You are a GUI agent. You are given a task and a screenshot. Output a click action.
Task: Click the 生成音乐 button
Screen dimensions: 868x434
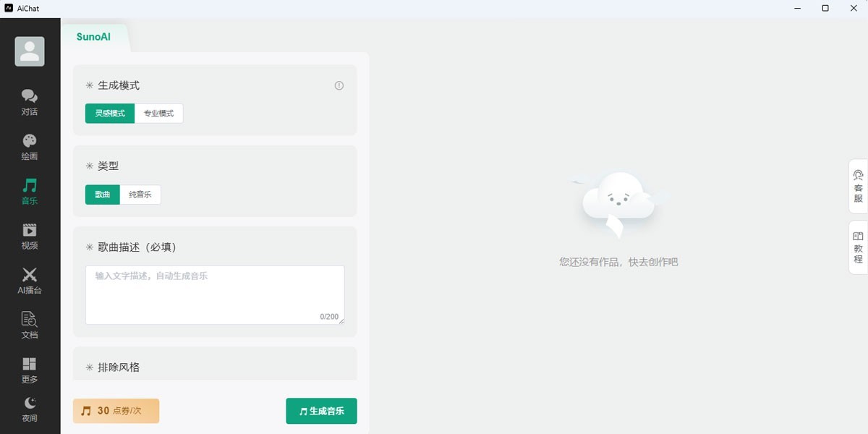pyautogui.click(x=322, y=411)
